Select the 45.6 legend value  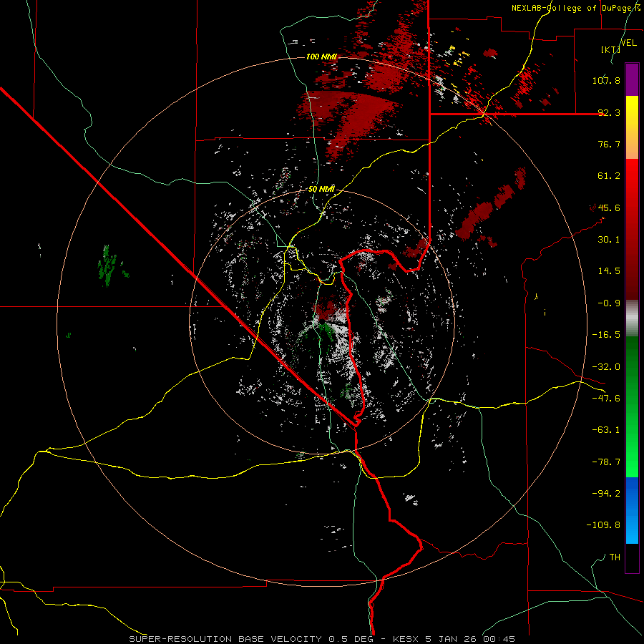coord(609,208)
